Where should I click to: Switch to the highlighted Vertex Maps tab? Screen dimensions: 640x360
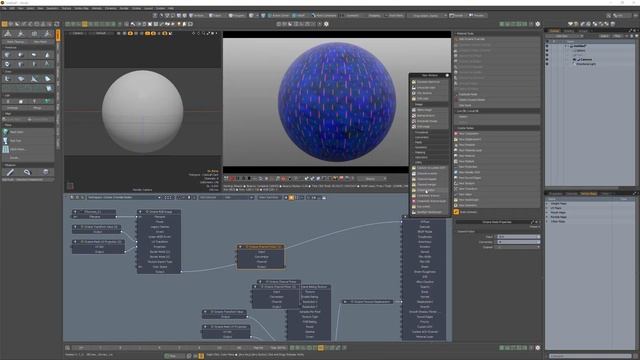pos(588,193)
